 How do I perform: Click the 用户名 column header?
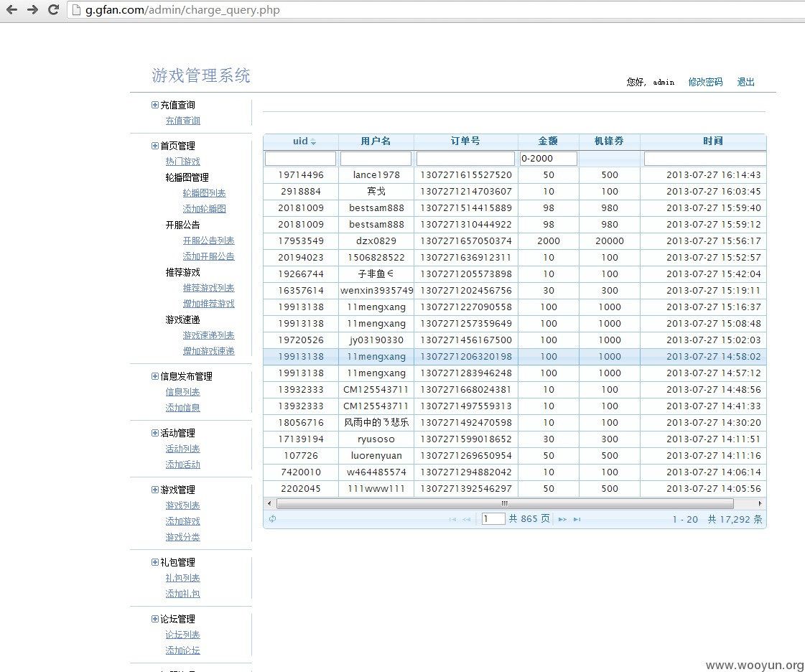click(x=376, y=141)
